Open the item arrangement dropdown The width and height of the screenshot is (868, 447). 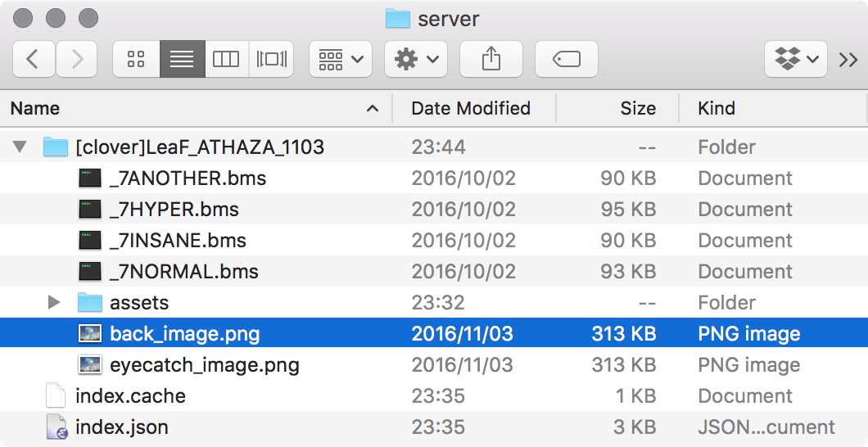[x=341, y=59]
